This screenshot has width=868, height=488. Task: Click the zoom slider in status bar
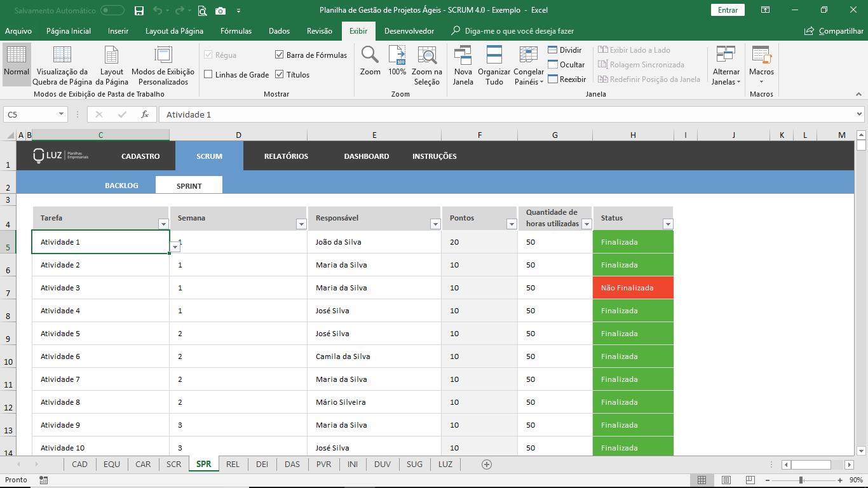(x=801, y=480)
